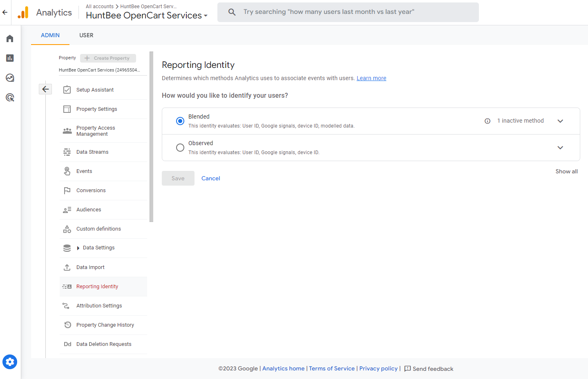588x379 pixels.
Task: Switch to the ADMIN tab
Action: (50, 35)
